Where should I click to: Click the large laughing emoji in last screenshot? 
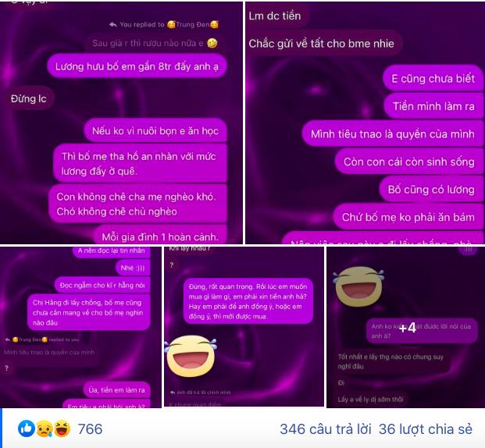[x=358, y=286]
